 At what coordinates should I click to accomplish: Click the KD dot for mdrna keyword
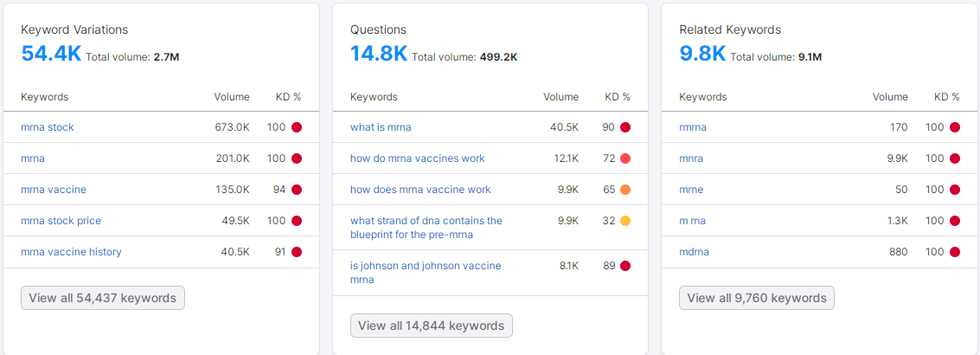[x=955, y=252]
